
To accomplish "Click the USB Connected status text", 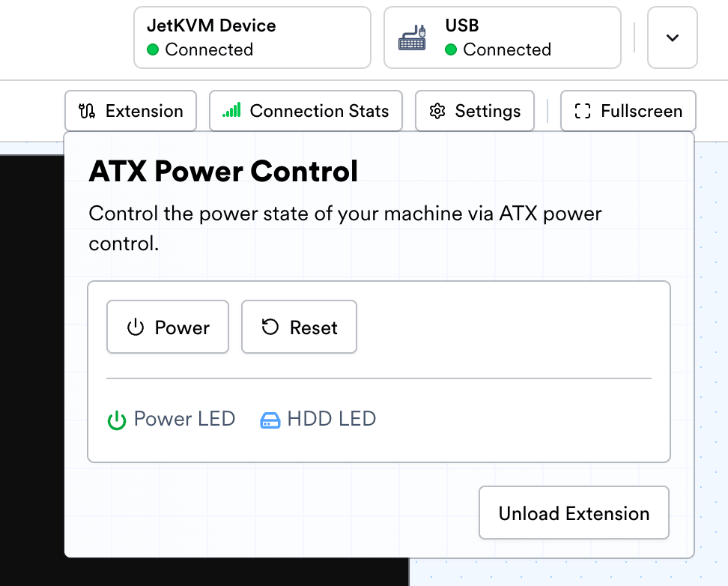I will point(506,50).
